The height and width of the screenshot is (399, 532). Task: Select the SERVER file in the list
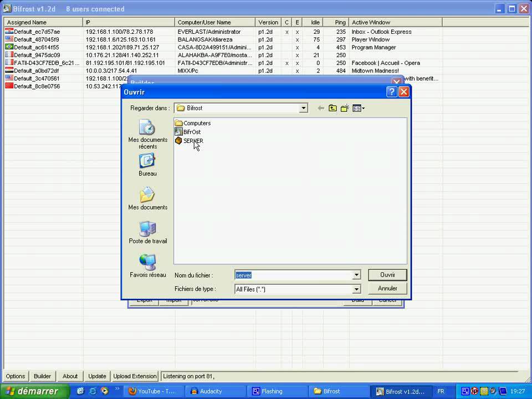coord(189,140)
